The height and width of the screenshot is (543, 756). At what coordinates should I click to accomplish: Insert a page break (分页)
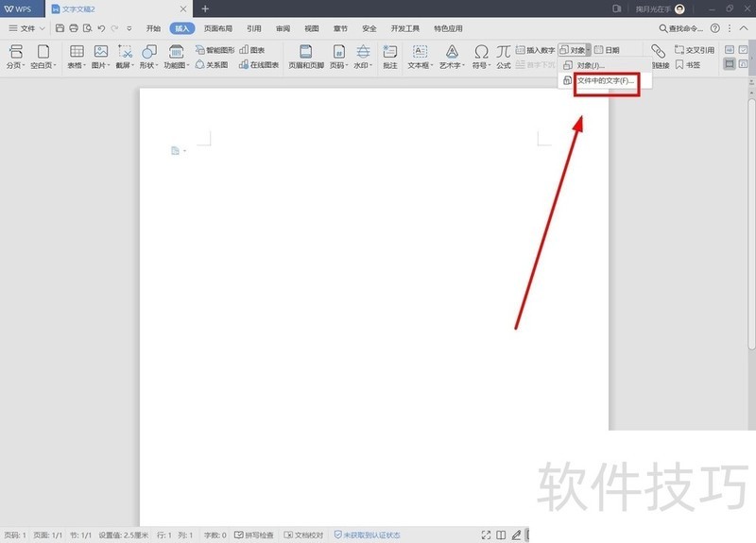pos(15,57)
